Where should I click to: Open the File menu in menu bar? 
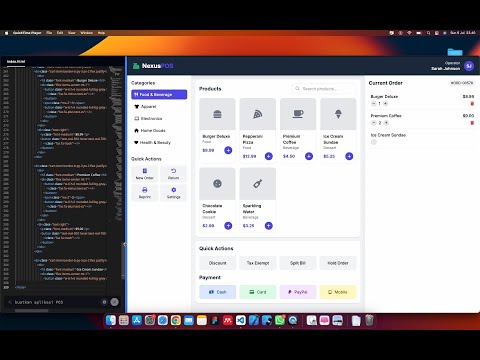click(x=49, y=33)
